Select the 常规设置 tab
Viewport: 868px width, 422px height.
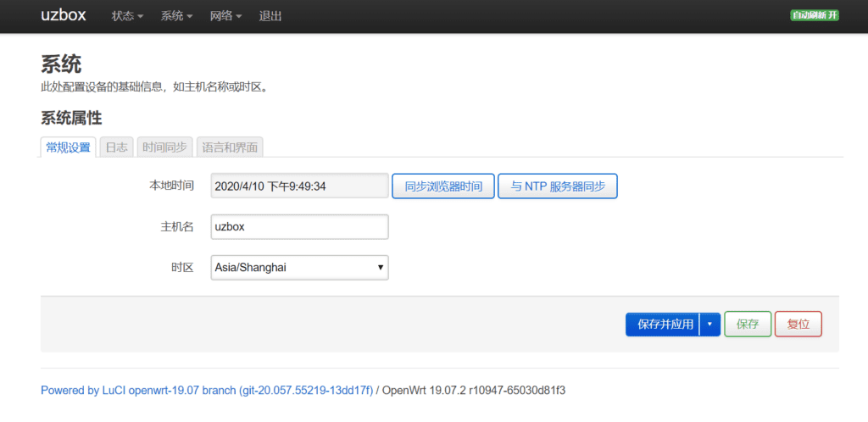click(68, 147)
